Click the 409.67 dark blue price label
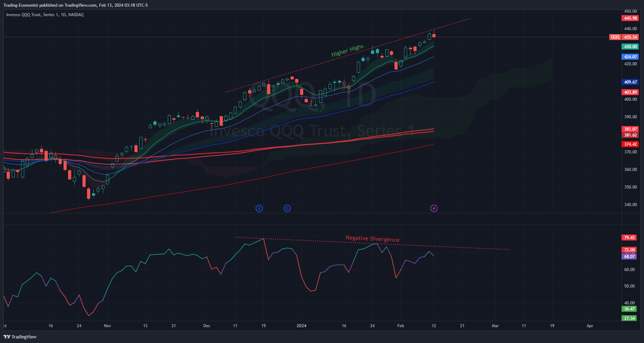The image size is (644, 343). (x=630, y=82)
